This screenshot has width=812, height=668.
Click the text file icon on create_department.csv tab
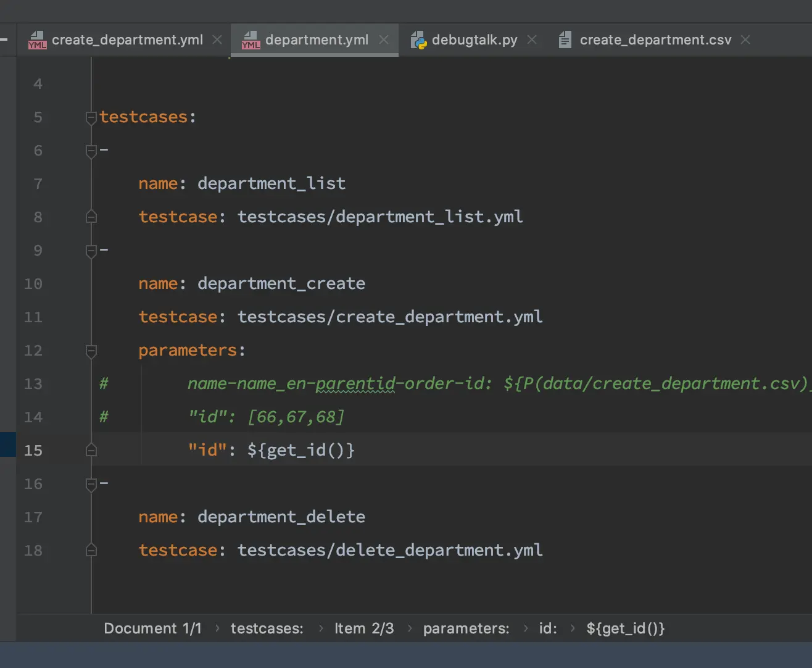click(x=565, y=40)
